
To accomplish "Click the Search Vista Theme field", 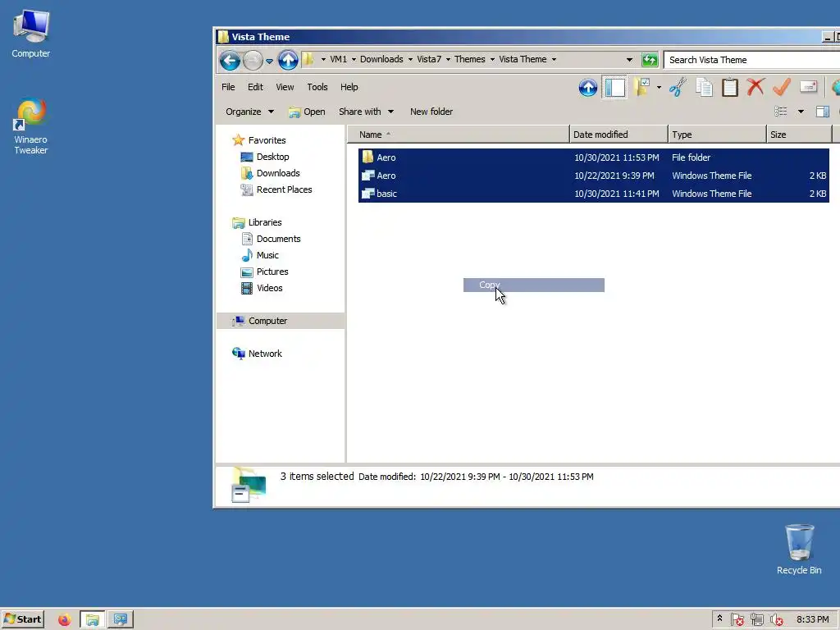I will click(x=751, y=59).
